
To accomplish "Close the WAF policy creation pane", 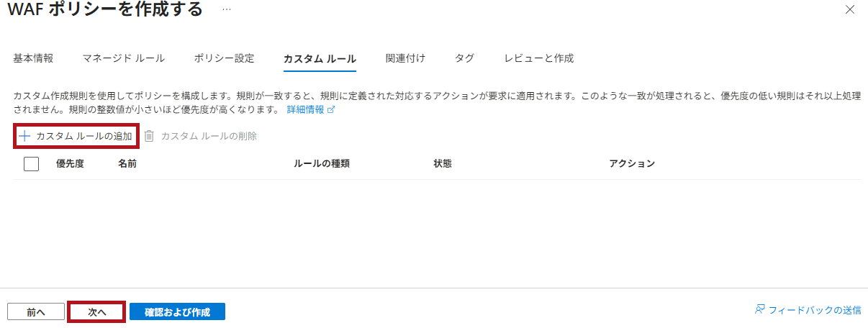I will click(850, 9).
